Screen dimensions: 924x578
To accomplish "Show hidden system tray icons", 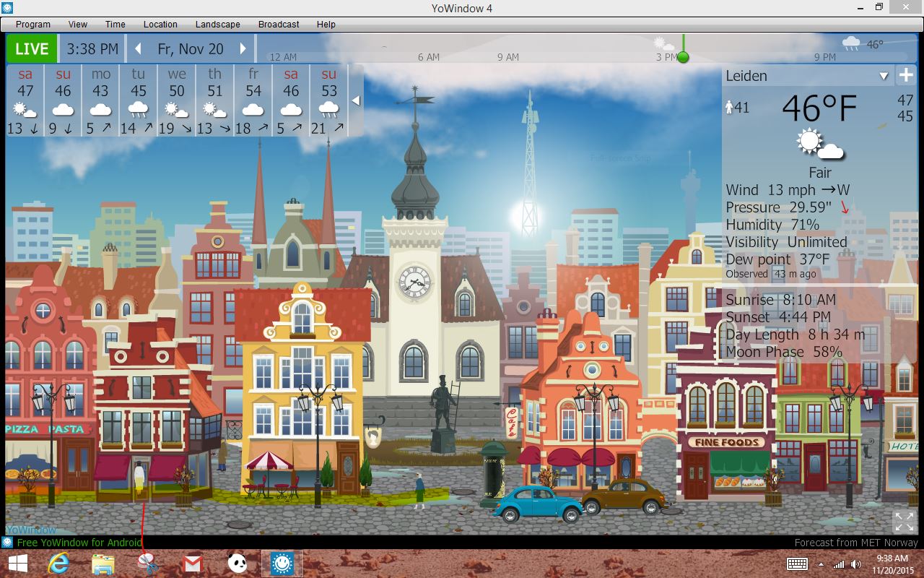I will (x=821, y=564).
